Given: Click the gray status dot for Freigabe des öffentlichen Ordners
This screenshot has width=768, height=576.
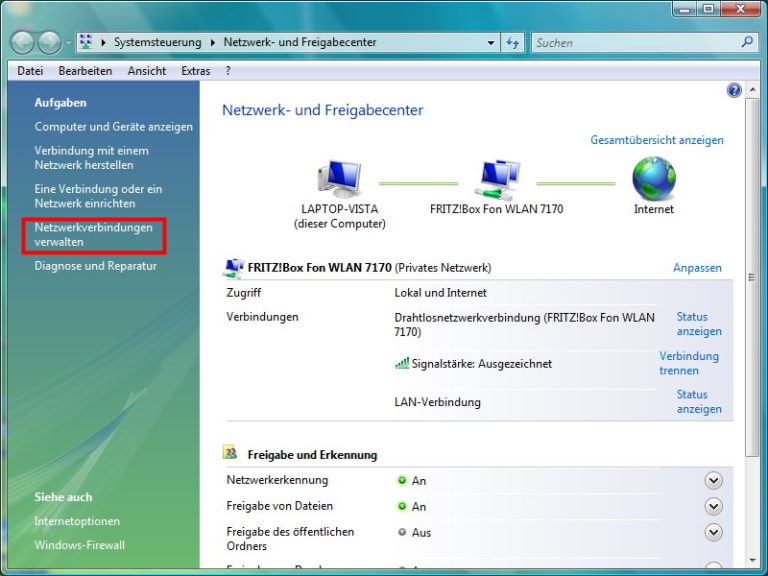Looking at the screenshot, I should tap(402, 532).
